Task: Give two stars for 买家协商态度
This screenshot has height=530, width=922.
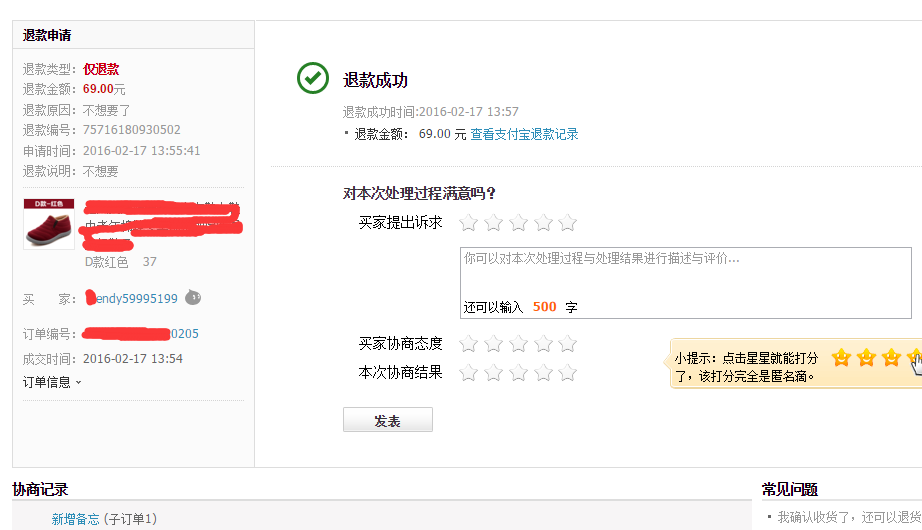Action: point(493,344)
